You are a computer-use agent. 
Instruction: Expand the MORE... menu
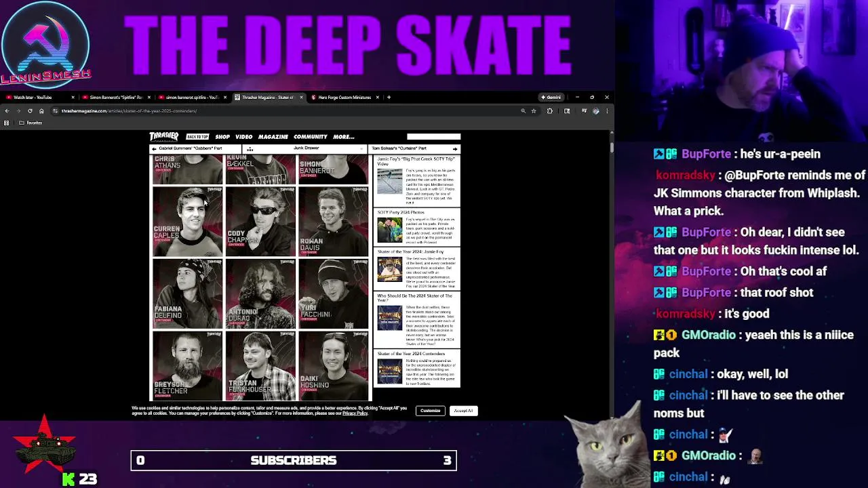[343, 137]
